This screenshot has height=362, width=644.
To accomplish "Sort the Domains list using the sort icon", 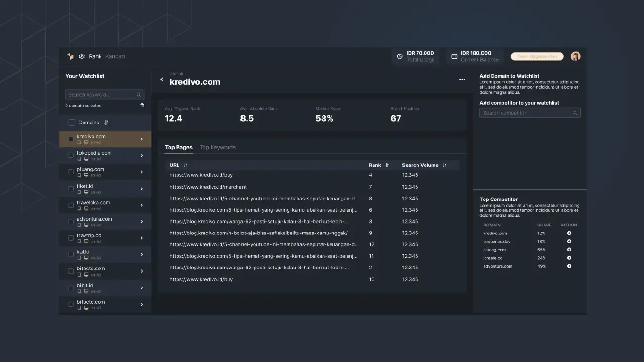I will click(106, 122).
